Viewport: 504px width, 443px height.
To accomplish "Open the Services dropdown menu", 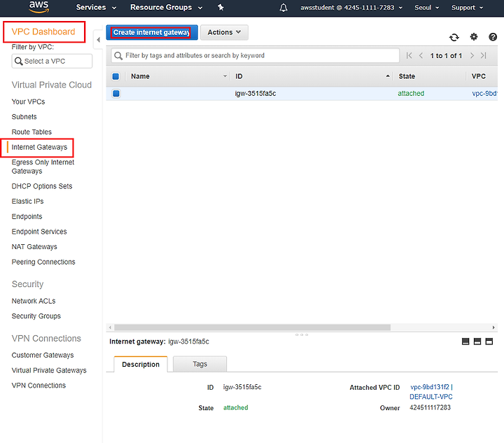I will [96, 8].
